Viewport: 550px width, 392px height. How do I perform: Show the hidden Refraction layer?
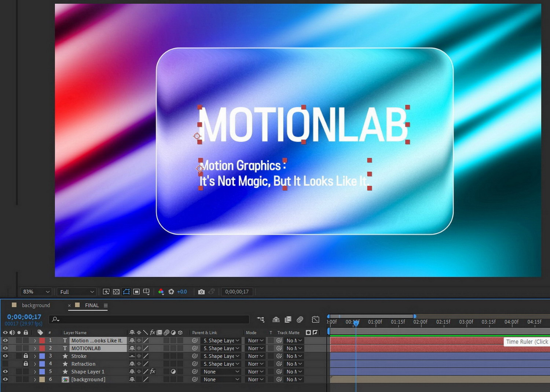5,364
